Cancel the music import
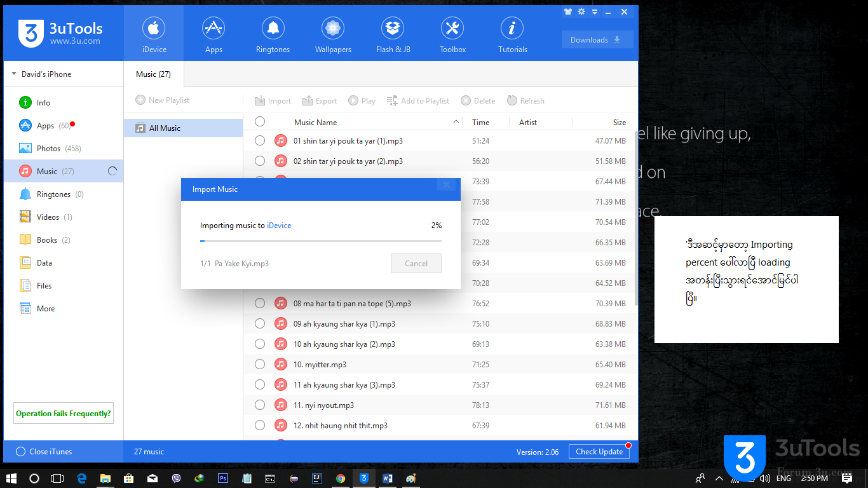 (x=416, y=263)
